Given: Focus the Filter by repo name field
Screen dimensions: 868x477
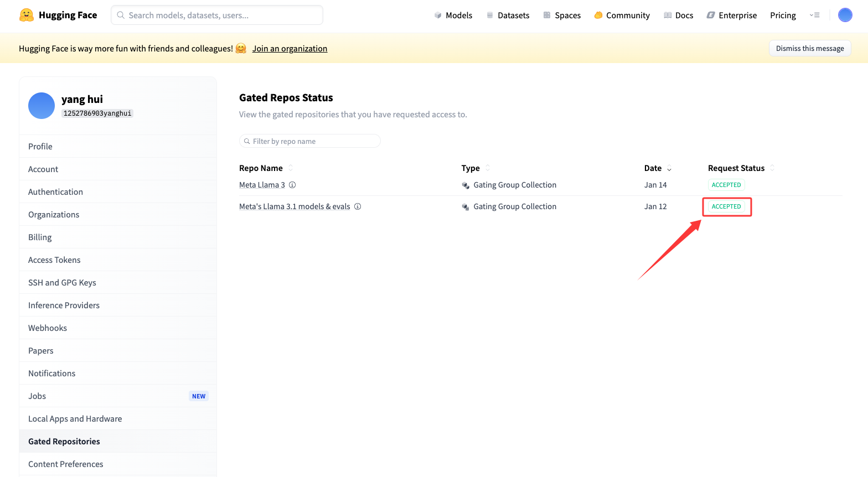Looking at the screenshot, I should 310,141.
